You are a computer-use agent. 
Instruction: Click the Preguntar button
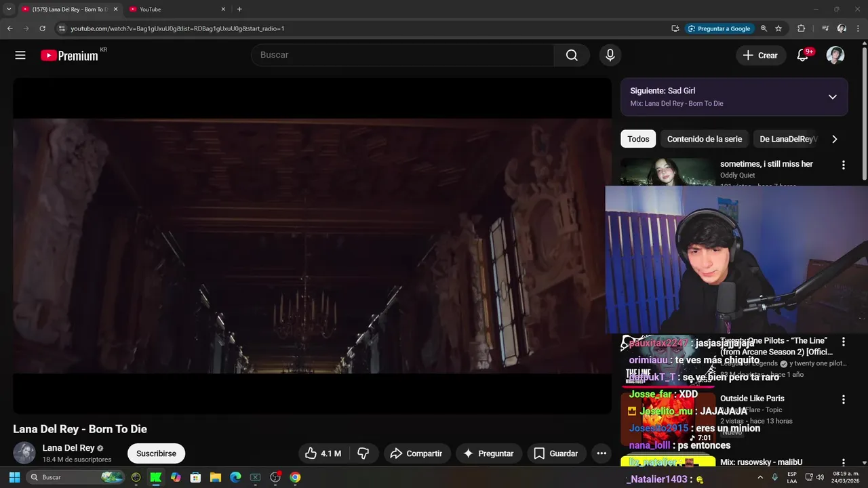[x=488, y=453]
